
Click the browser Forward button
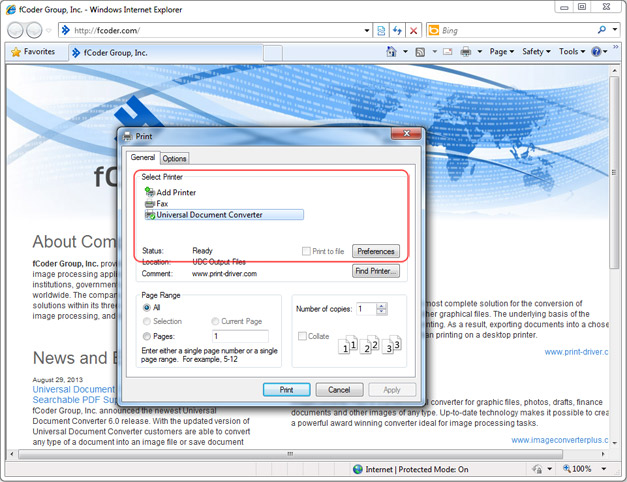(x=34, y=30)
